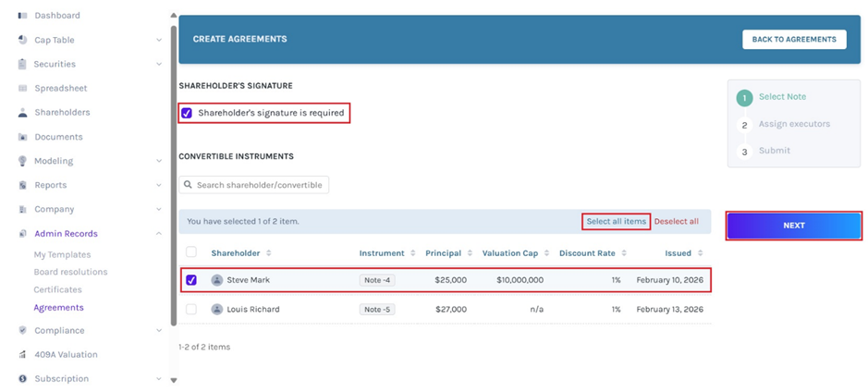Uncheck Shareholder's signature is required
Image resolution: width=868 pixels, height=392 pixels.
coord(187,113)
